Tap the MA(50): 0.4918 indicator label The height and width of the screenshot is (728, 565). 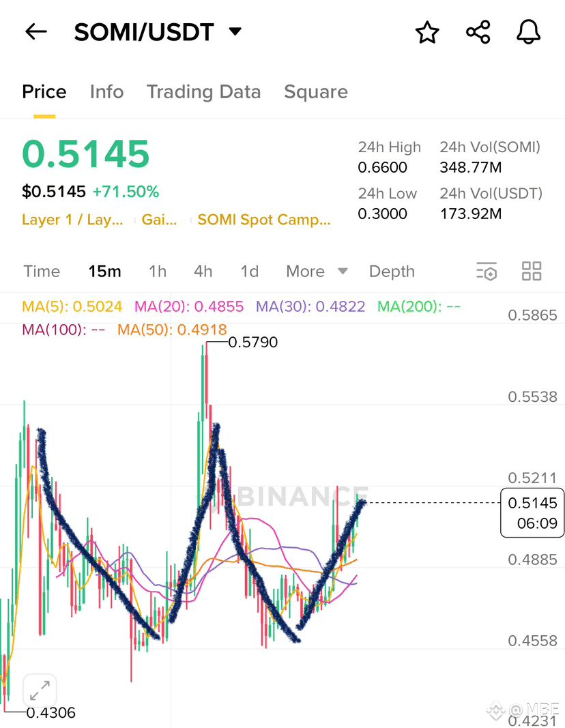(x=172, y=330)
